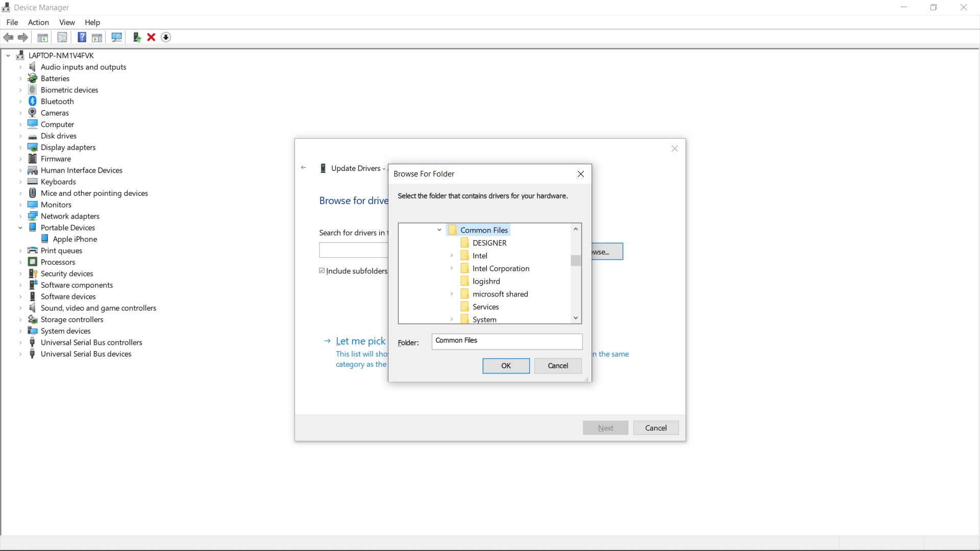Open the Action menu
Image resolution: width=980 pixels, height=551 pixels.
(38, 22)
